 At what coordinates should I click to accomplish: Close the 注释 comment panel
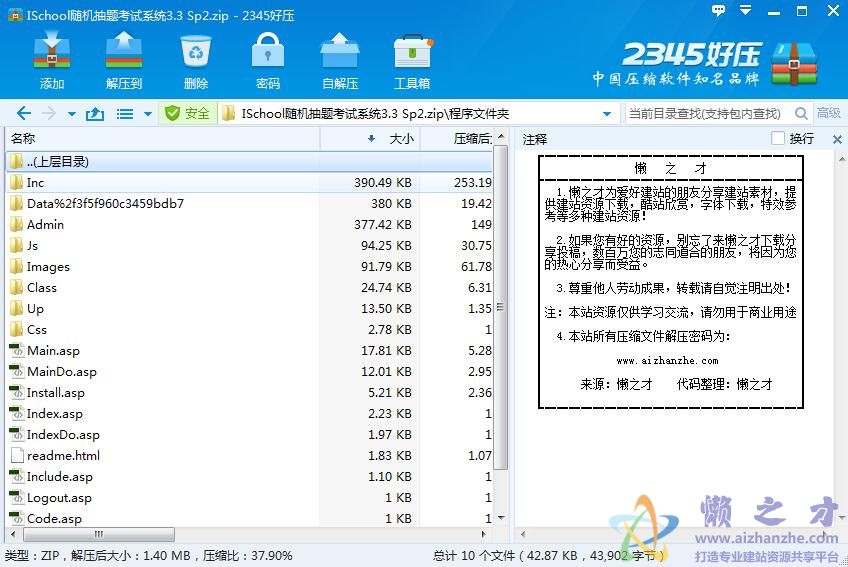point(837,140)
